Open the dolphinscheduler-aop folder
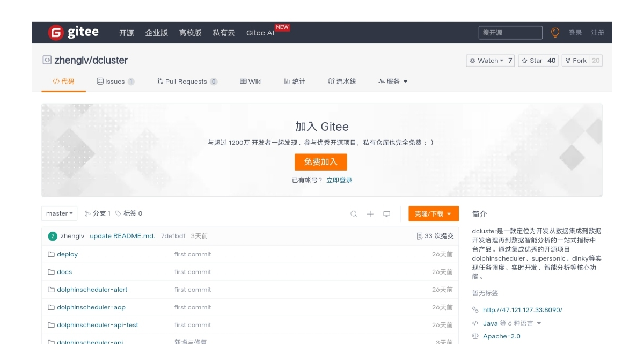 91,307
